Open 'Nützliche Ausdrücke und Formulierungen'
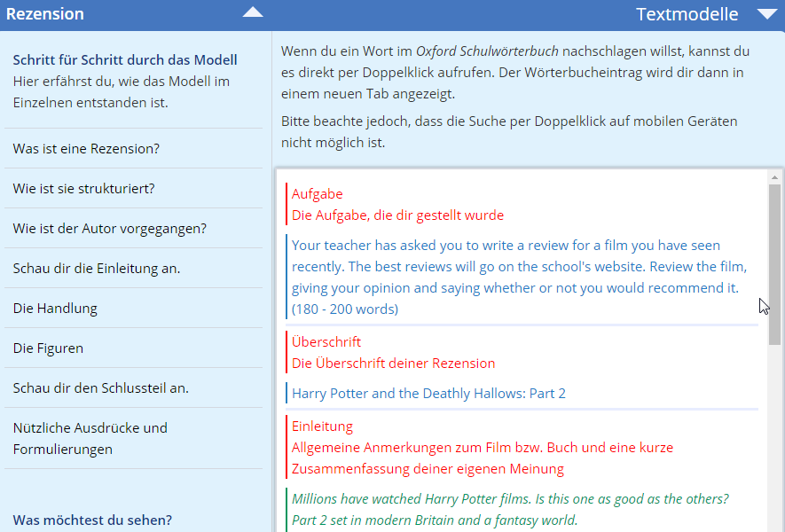 click(90, 438)
